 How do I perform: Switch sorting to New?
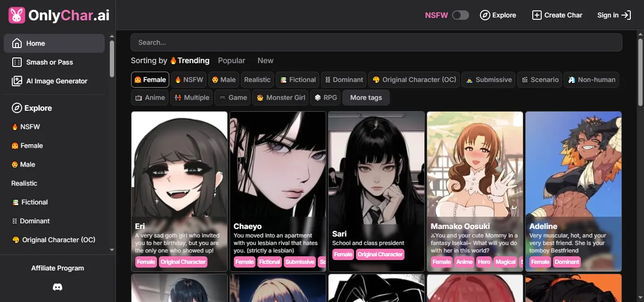pos(265,60)
